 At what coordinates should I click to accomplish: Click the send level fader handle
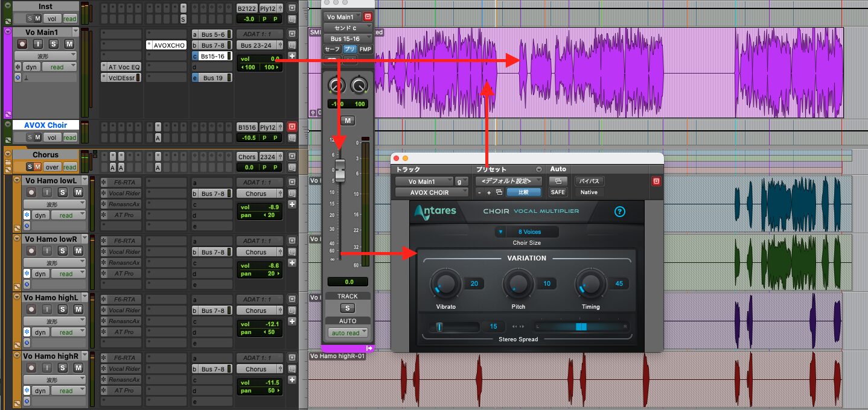pos(340,171)
